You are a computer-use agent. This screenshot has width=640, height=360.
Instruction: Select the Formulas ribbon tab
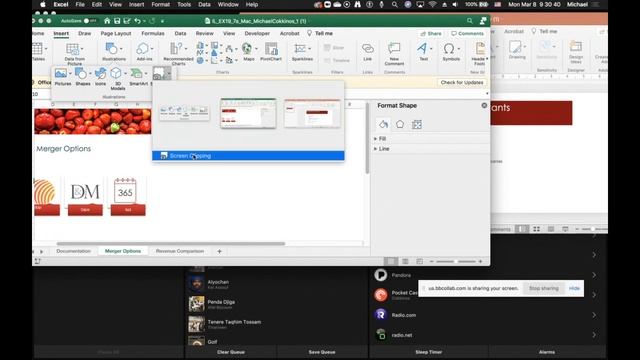(x=153, y=33)
